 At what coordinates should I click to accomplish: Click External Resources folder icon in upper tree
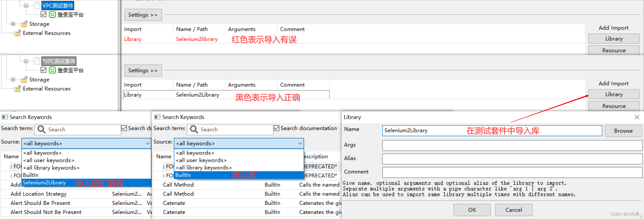(x=18, y=33)
